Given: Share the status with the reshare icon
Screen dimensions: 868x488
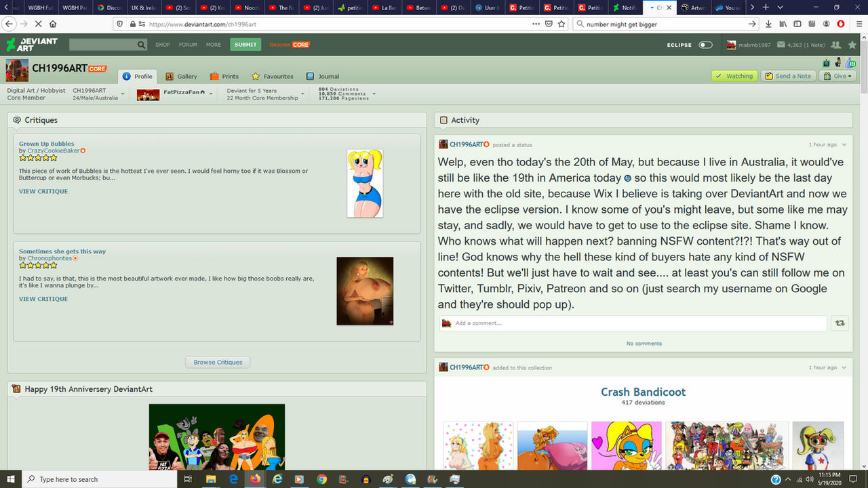Looking at the screenshot, I should (x=840, y=323).
